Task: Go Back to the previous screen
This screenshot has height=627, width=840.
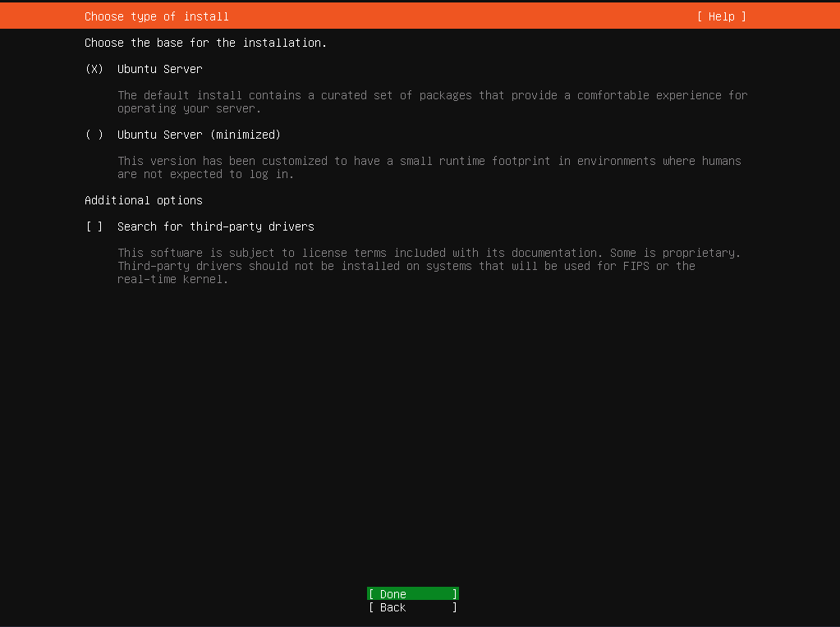Action: point(412,607)
